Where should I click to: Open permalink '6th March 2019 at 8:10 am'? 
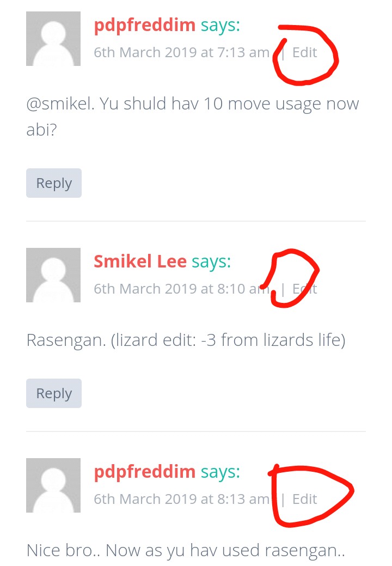[x=182, y=289]
